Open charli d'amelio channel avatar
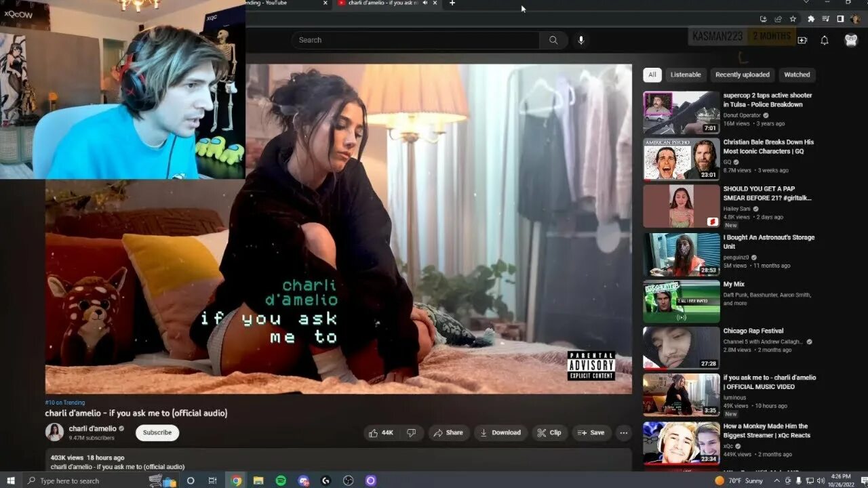This screenshot has height=488, width=868. click(x=54, y=432)
